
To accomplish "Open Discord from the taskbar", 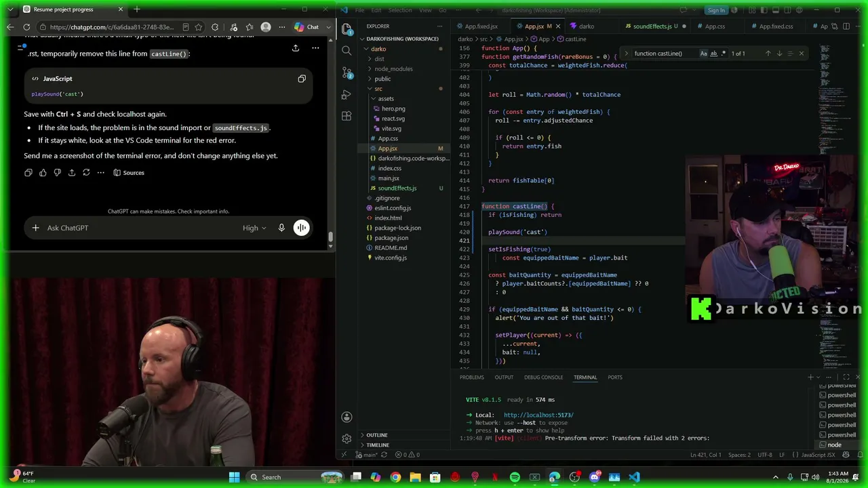I will [x=595, y=477].
